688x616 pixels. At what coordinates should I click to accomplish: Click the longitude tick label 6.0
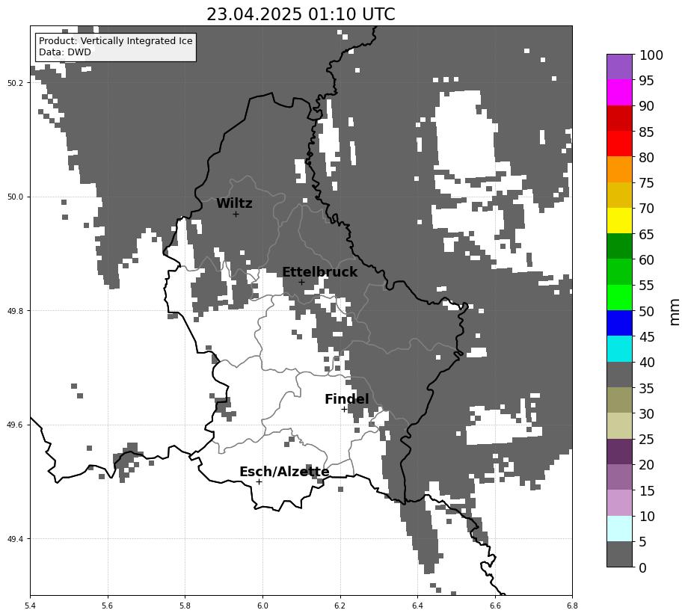click(x=262, y=606)
